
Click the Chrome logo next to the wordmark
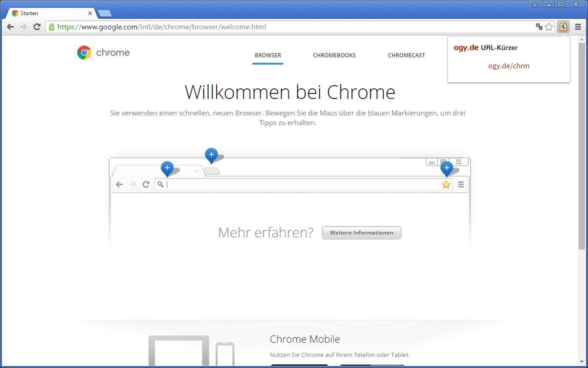coord(84,52)
